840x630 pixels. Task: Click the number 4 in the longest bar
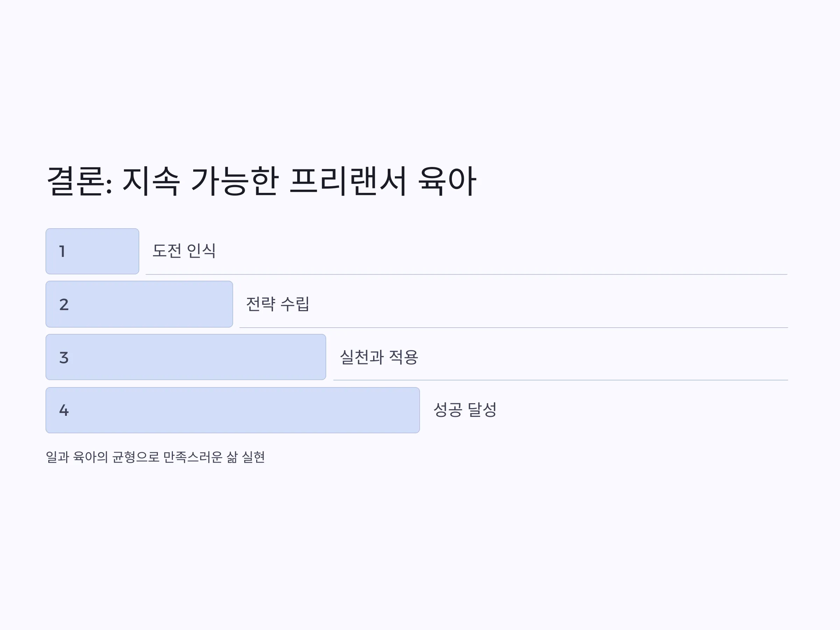[x=64, y=410]
